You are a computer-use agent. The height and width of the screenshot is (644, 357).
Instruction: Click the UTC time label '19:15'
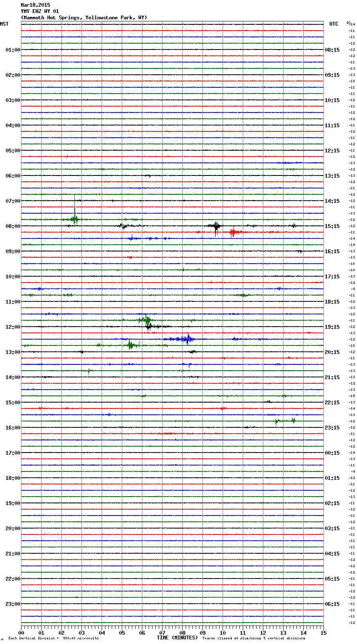tap(332, 327)
